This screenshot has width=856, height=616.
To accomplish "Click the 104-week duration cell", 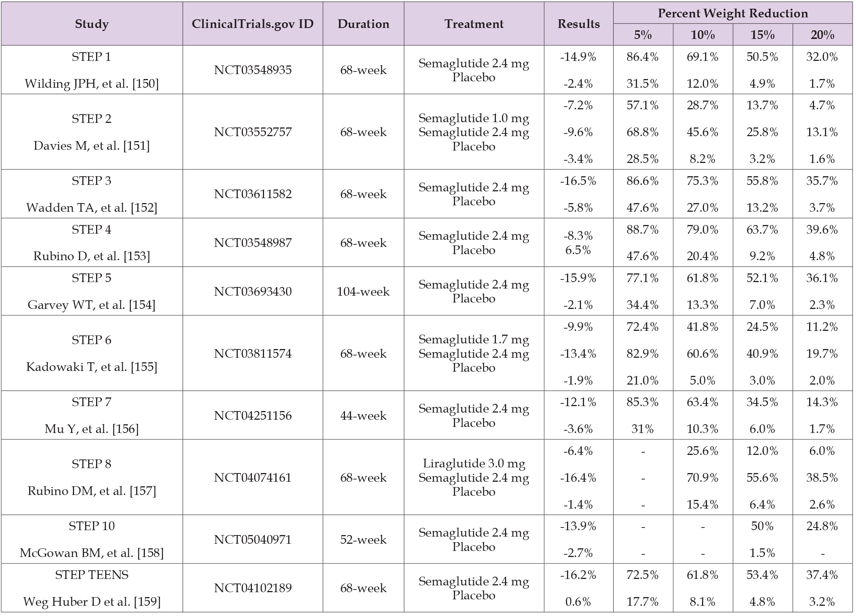I will pyautogui.click(x=363, y=292).
